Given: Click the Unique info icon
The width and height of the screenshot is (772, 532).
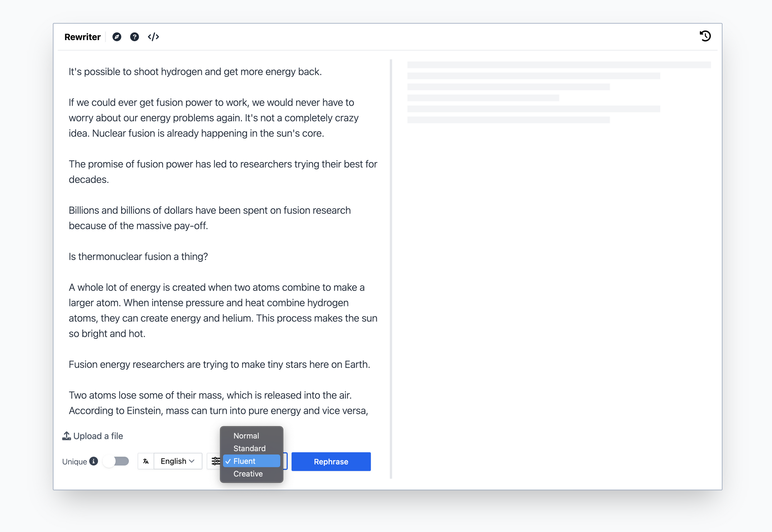Looking at the screenshot, I should tap(95, 462).
